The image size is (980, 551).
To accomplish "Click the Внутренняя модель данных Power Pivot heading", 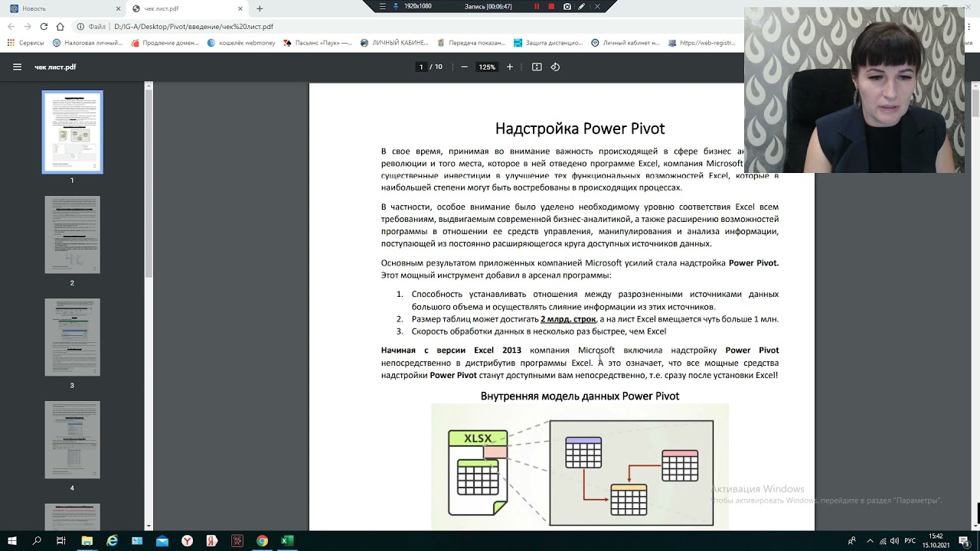I will tap(580, 396).
